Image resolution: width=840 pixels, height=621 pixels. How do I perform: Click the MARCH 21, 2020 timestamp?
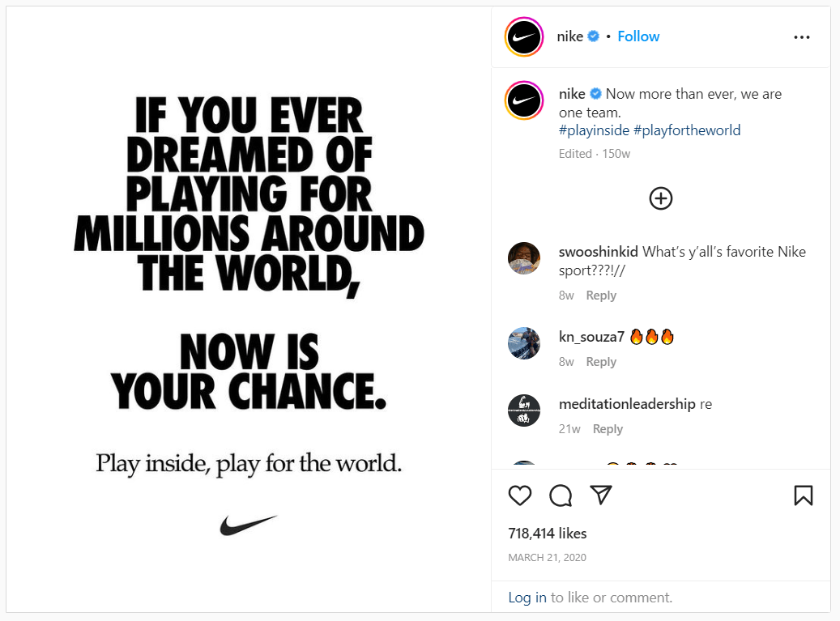[547, 557]
